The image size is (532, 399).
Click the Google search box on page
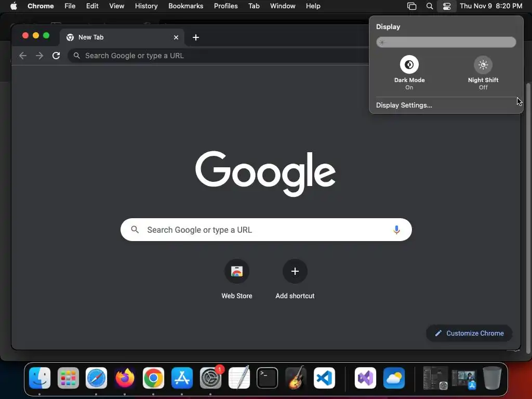click(266, 230)
